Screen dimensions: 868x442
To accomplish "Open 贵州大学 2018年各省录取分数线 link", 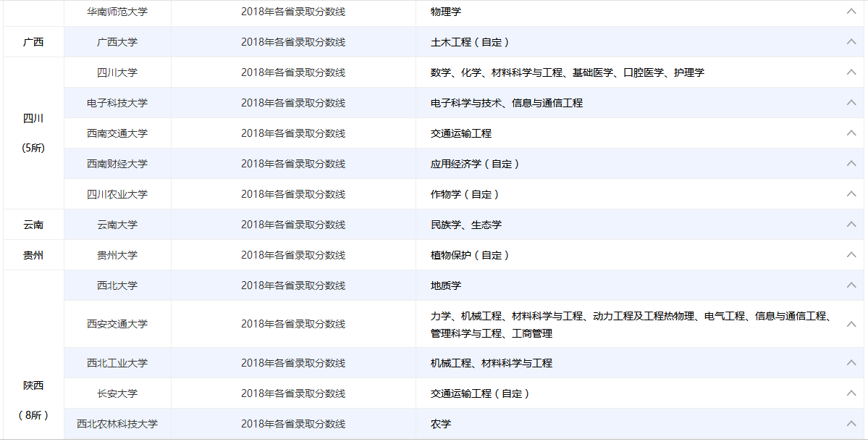I will click(293, 255).
